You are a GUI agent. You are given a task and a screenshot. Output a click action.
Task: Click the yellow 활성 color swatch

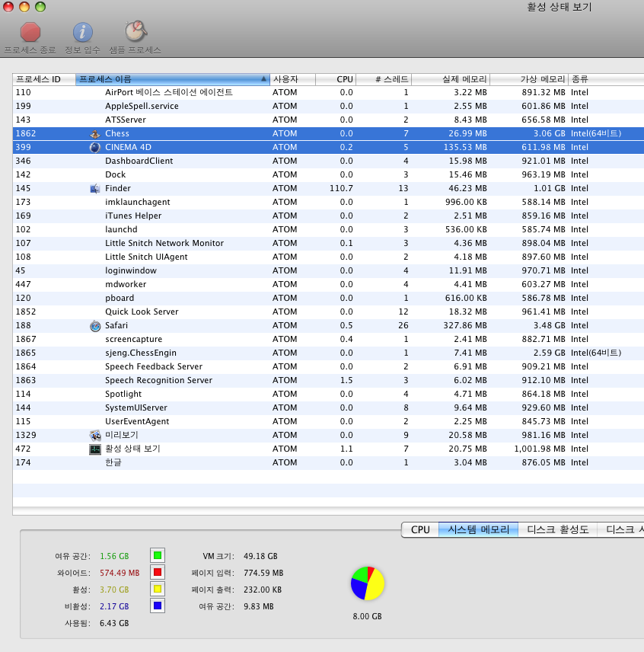[158, 589]
